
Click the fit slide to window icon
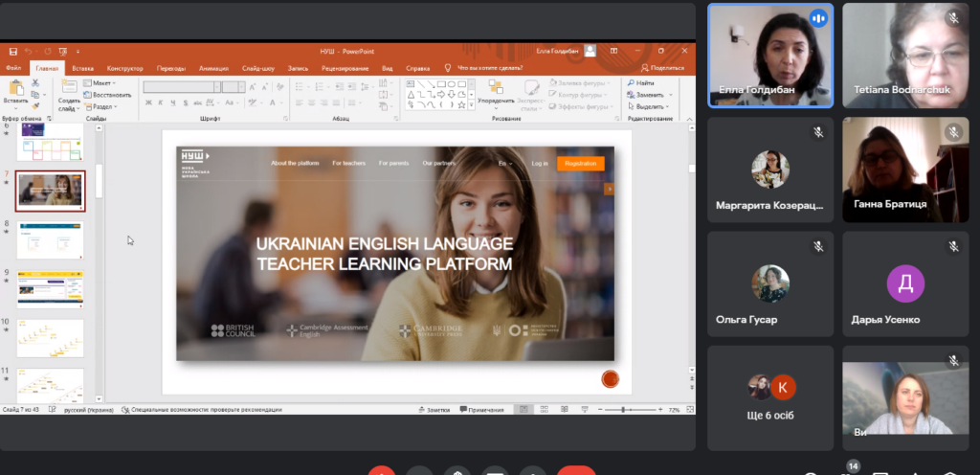[688, 410]
